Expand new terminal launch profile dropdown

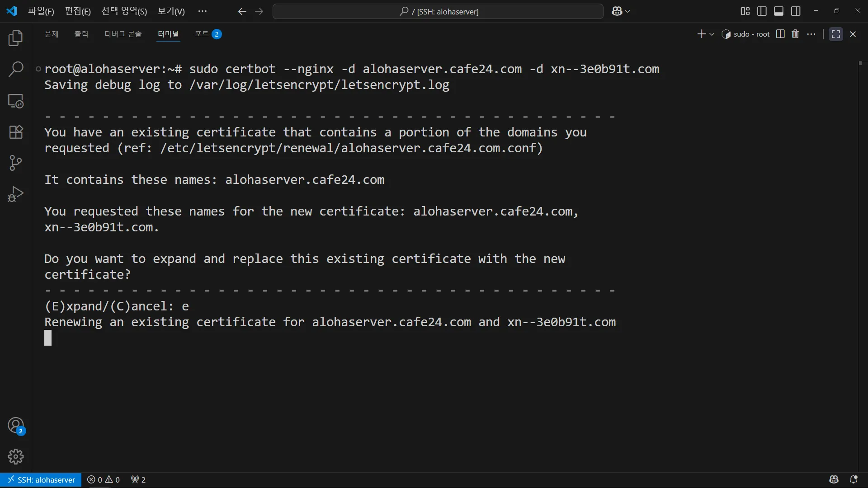pos(712,34)
